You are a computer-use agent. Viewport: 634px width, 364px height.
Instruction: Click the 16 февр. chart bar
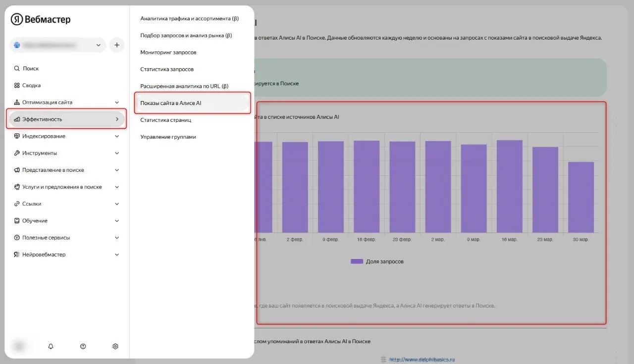[367, 187]
